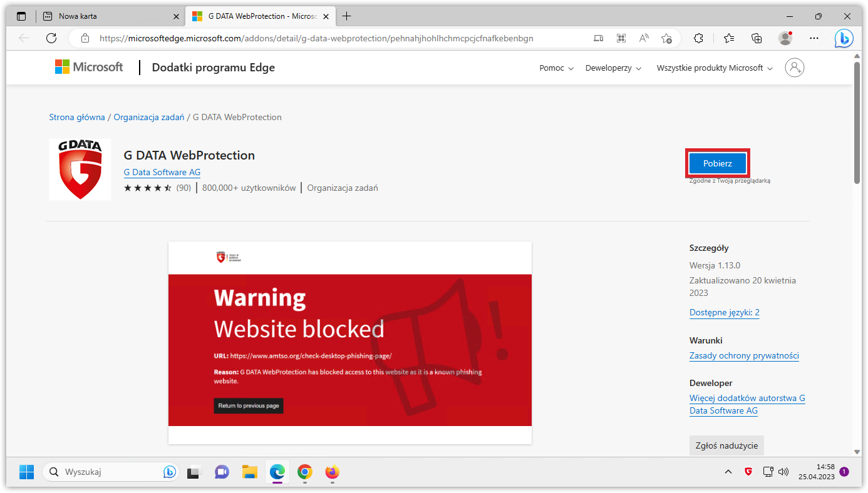This screenshot has height=493, width=868.
Task: Open the Extensions puzzle icon
Action: [699, 38]
